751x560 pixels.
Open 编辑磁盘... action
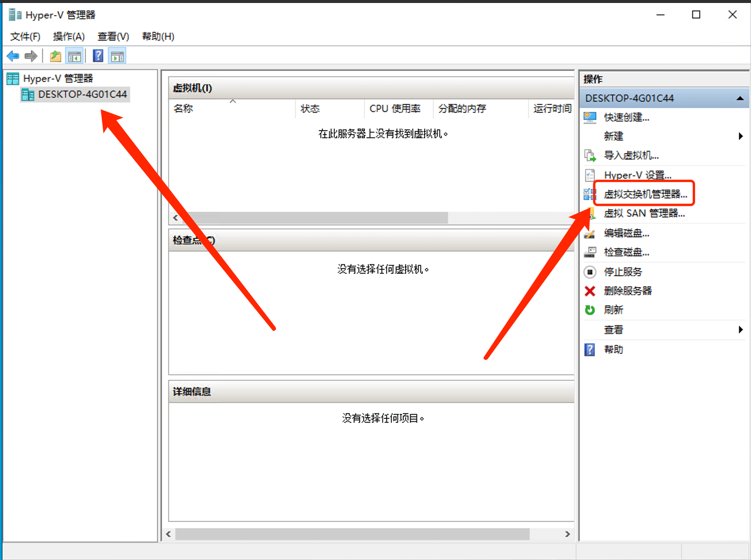[x=626, y=233]
